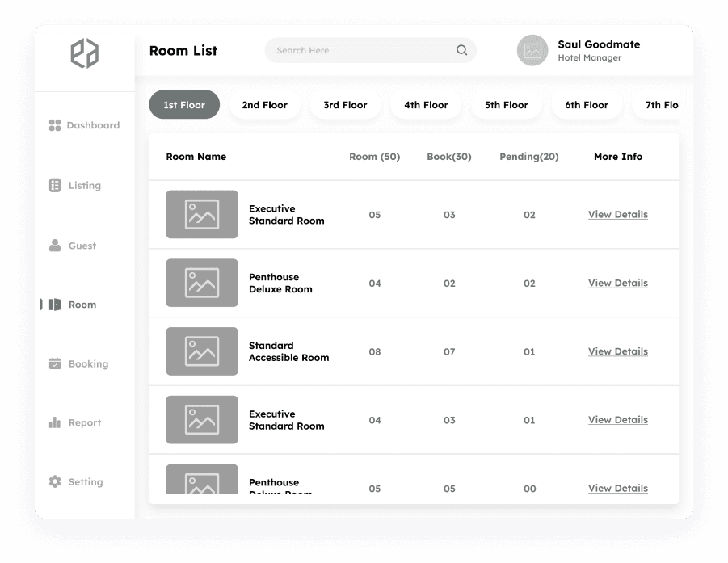The image size is (728, 563).
Task: Open the Booking icon
Action: tap(57, 363)
